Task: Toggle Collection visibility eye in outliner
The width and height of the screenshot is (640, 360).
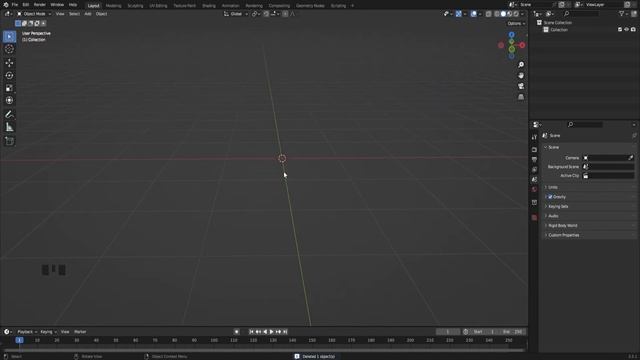Action: point(627,29)
